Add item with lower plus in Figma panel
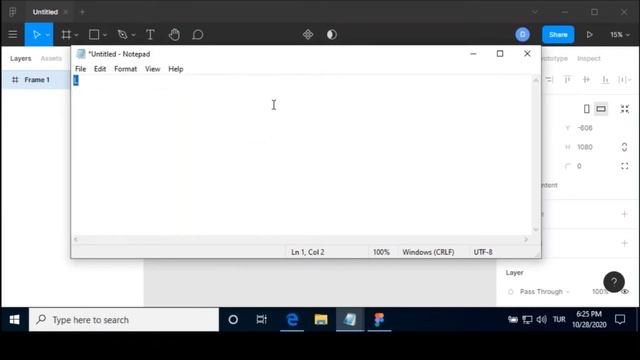Screen dimensions: 640x360 click(624, 243)
